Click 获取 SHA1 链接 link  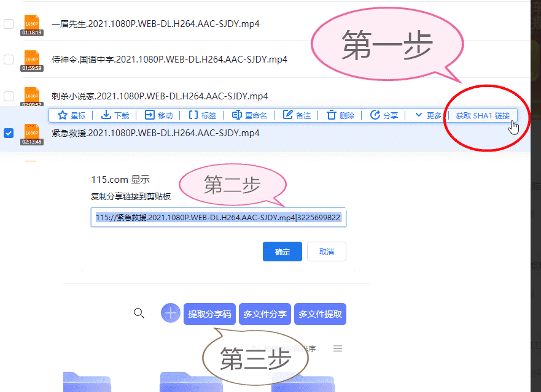[x=482, y=115]
